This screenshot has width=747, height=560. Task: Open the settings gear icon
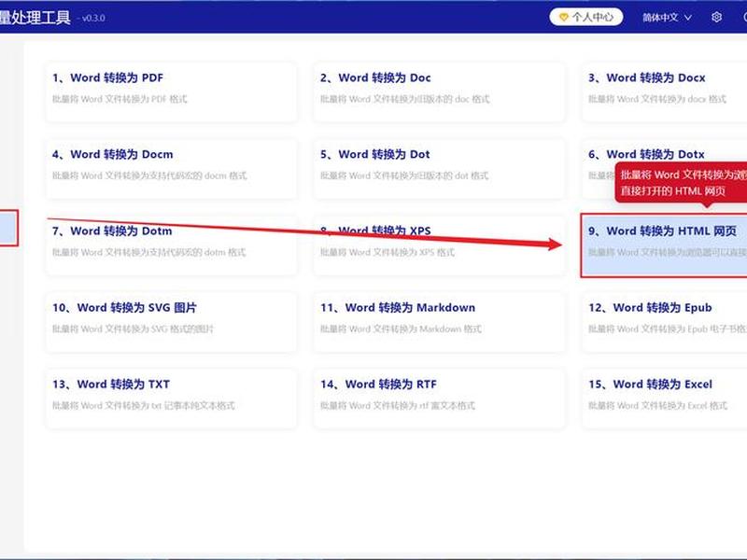point(716,18)
